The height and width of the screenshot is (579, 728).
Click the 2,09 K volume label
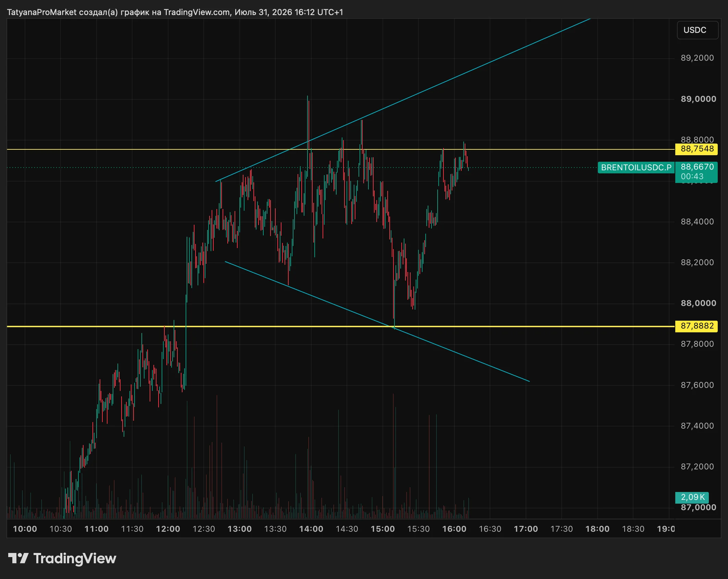692,497
